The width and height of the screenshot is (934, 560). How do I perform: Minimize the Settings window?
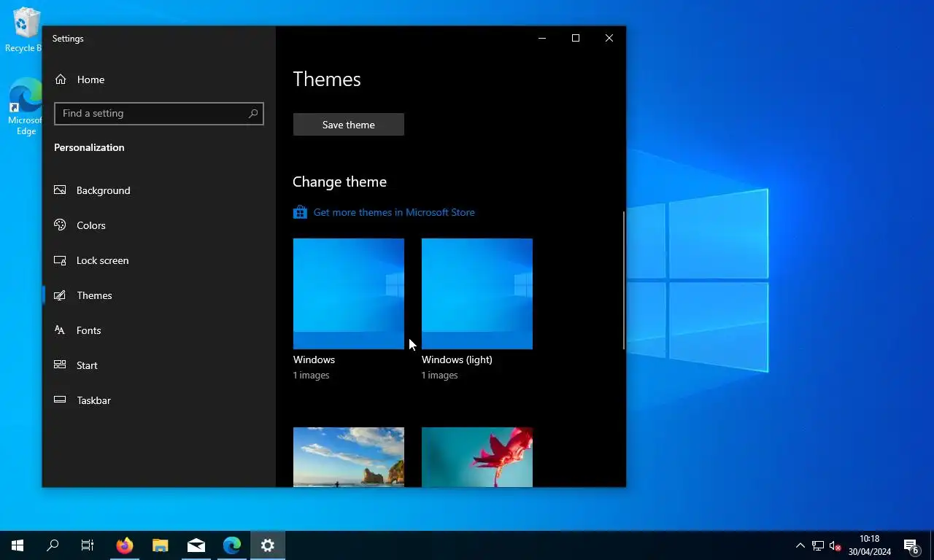(542, 38)
